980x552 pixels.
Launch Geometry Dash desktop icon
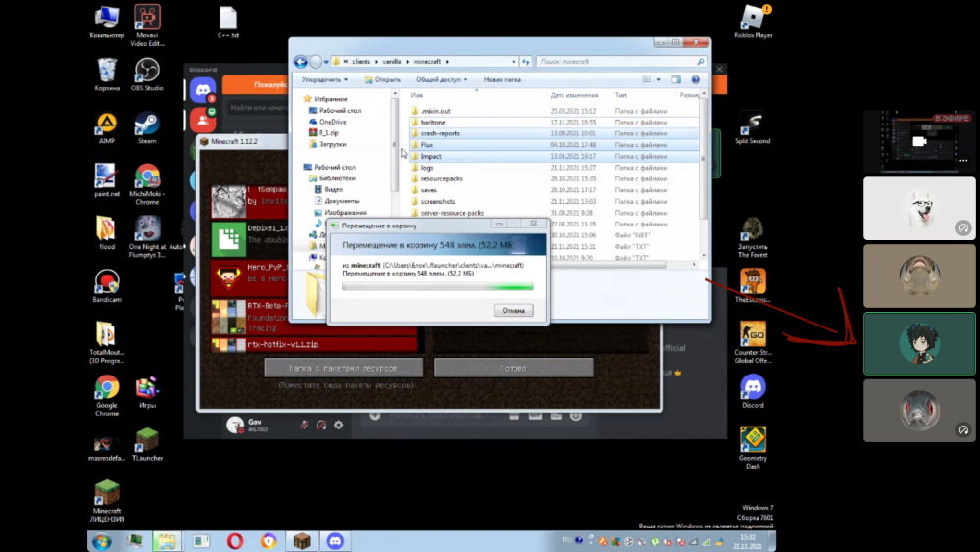[753, 448]
